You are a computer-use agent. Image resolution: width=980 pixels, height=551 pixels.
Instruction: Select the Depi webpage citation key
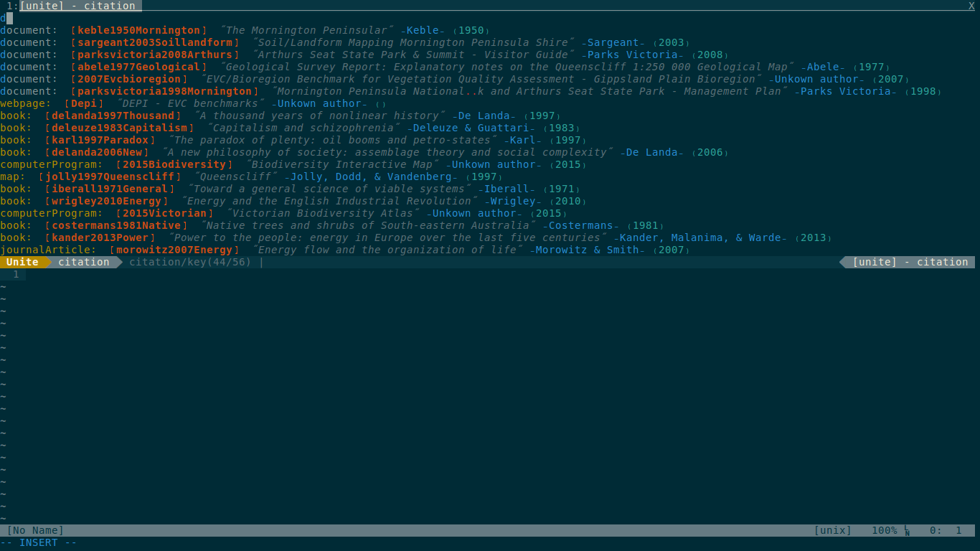pos(84,103)
